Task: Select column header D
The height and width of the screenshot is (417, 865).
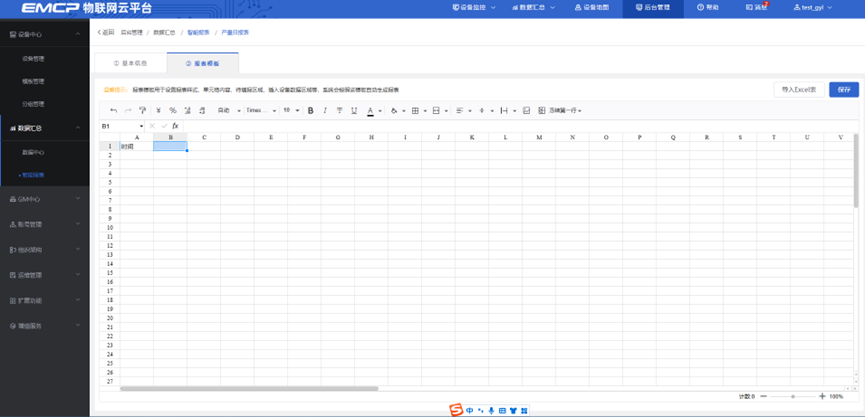Action: coord(237,137)
